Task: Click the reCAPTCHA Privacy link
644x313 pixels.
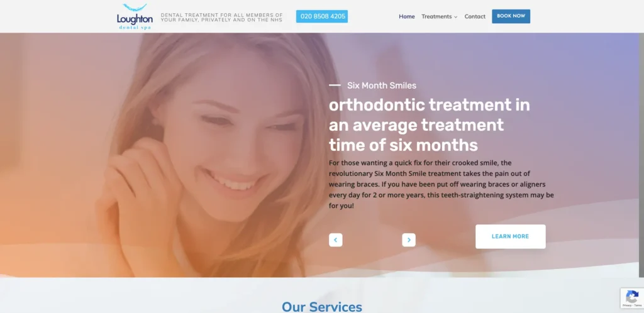Action: pyautogui.click(x=628, y=305)
